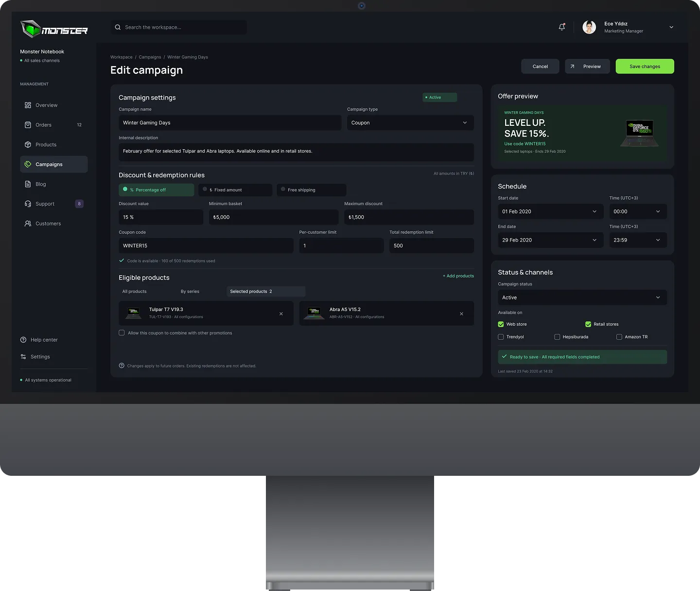Click Save changes button

(645, 67)
